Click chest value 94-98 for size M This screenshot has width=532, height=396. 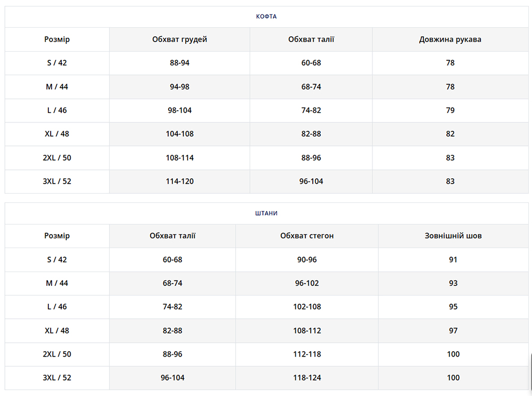click(x=179, y=87)
